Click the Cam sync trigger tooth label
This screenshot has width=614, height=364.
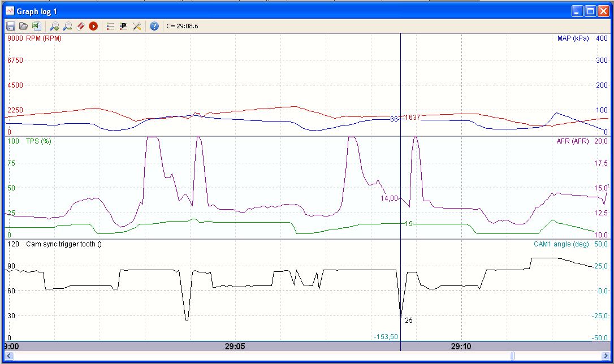click(63, 244)
